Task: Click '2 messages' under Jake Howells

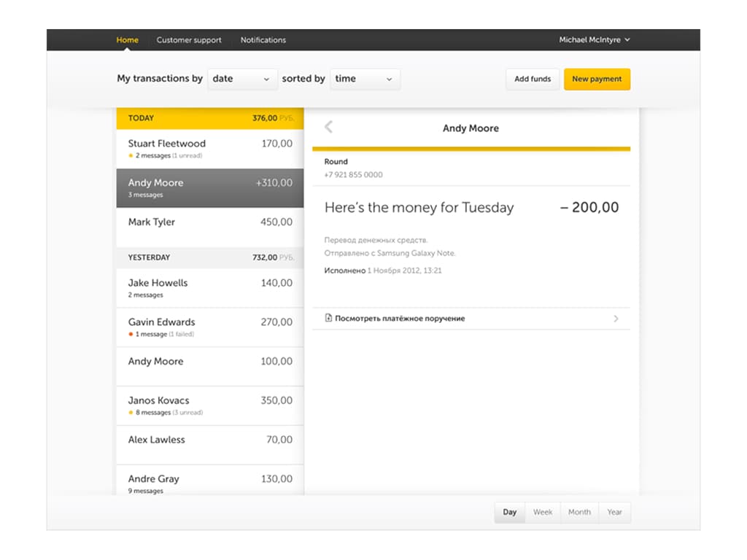Action: pyautogui.click(x=145, y=295)
